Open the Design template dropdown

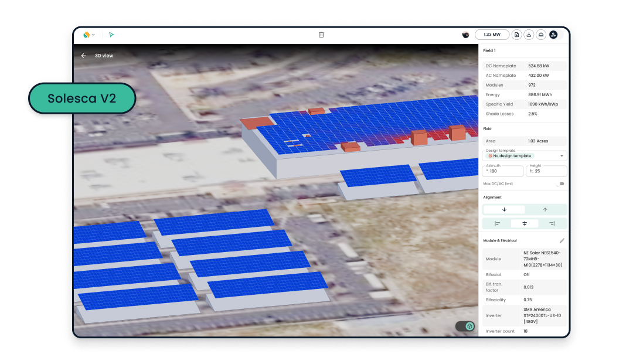pyautogui.click(x=525, y=155)
